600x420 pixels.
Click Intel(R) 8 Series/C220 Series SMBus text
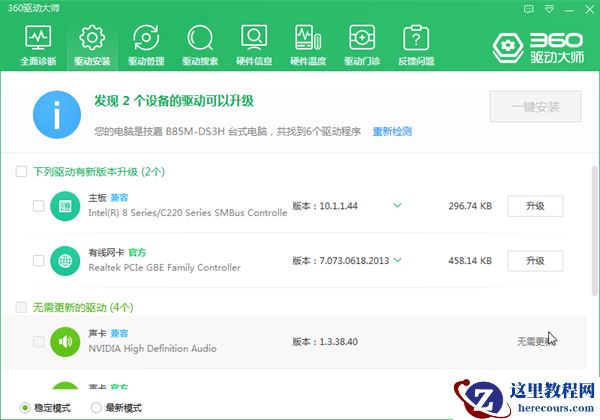pos(188,213)
